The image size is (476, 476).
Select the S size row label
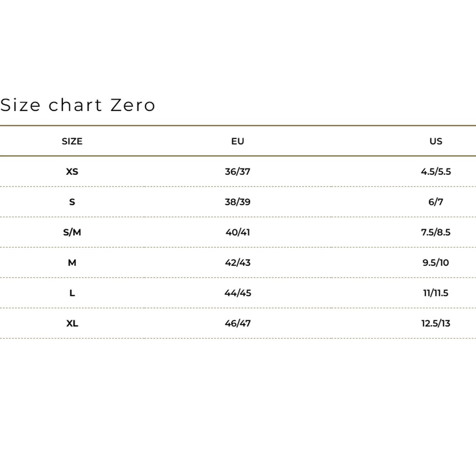tap(72, 202)
